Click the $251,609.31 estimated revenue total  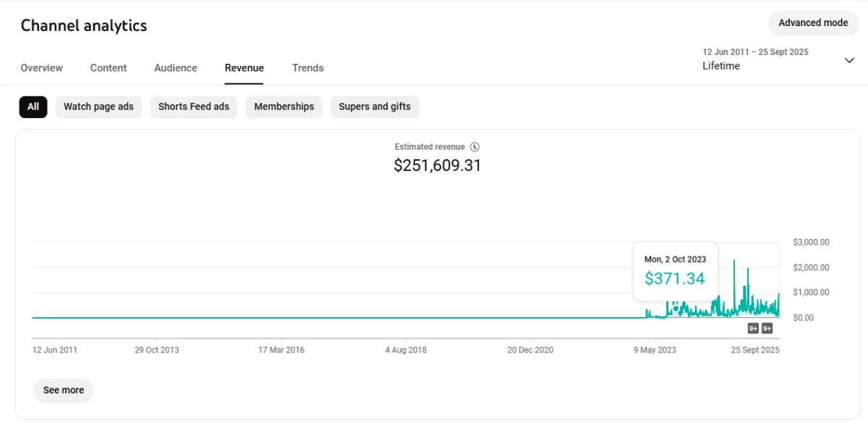pyautogui.click(x=438, y=166)
